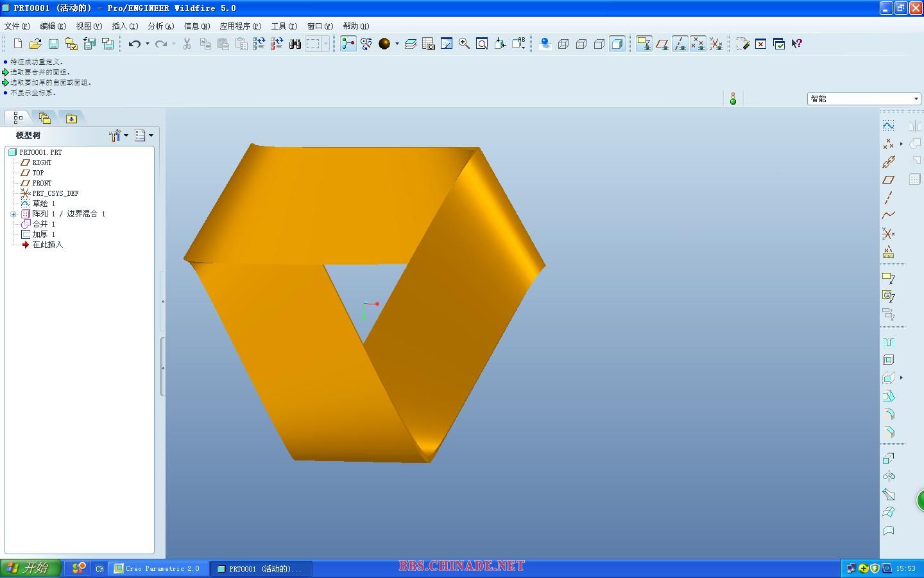The height and width of the screenshot is (578, 924).
Task: Save the model with the Save icon
Action: click(x=53, y=44)
